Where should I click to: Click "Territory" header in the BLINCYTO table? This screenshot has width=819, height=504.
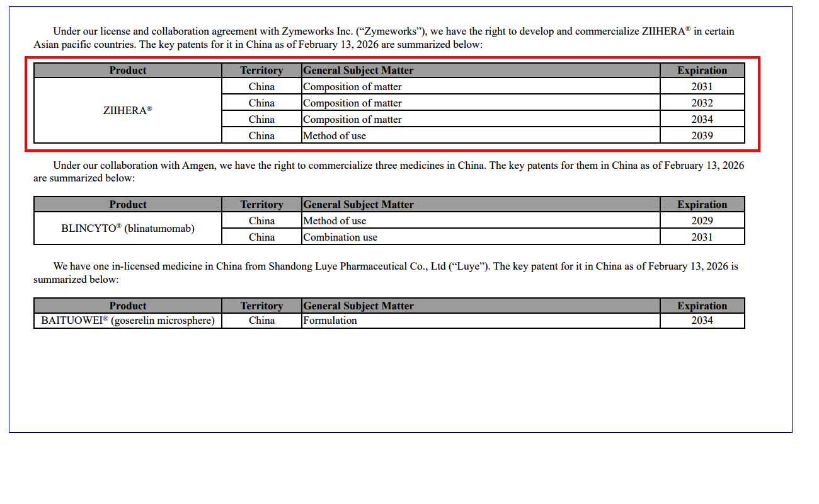coord(261,204)
